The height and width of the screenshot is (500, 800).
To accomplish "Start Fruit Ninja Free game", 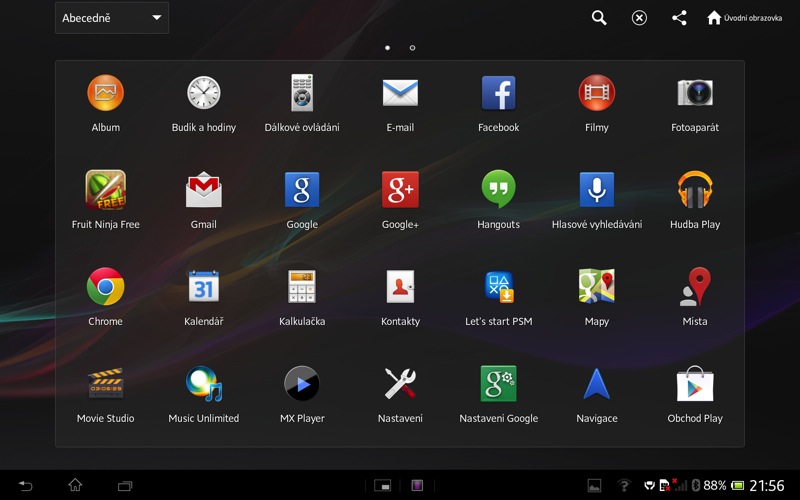I will [106, 190].
